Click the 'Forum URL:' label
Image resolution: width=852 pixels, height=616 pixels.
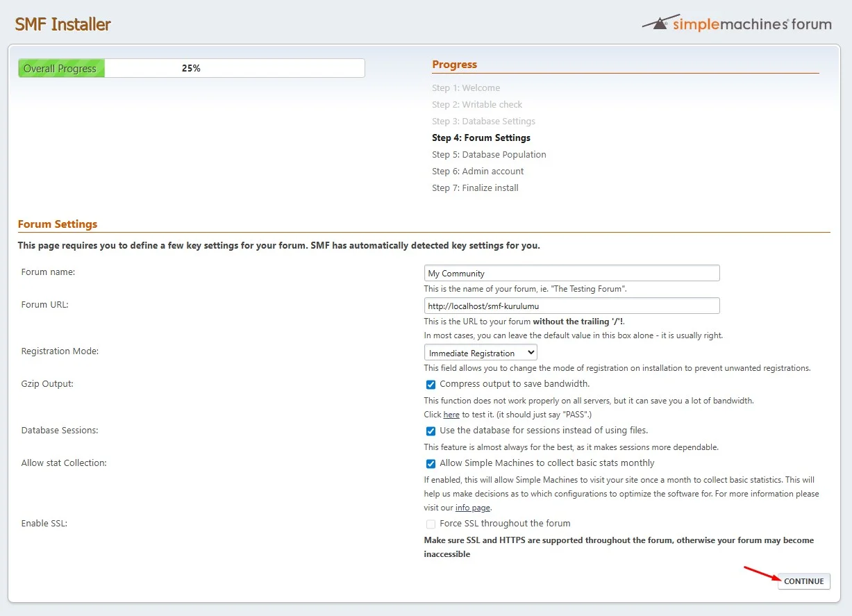click(45, 305)
